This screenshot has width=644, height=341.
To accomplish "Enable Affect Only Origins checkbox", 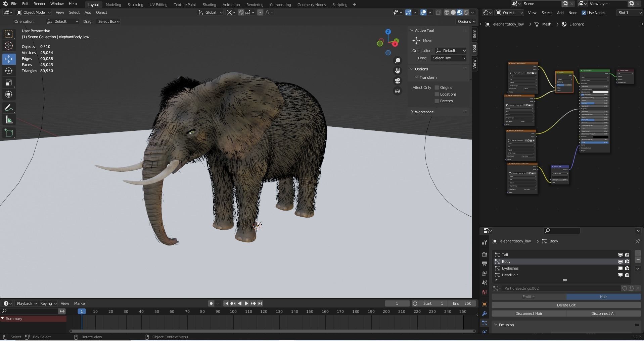I will pos(437,88).
